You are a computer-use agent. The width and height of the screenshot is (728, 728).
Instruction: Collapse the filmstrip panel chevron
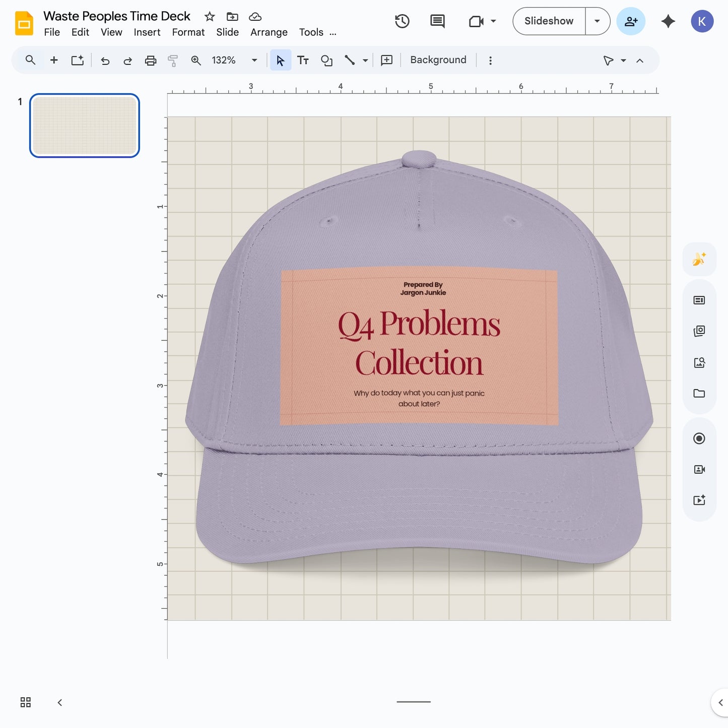(60, 702)
